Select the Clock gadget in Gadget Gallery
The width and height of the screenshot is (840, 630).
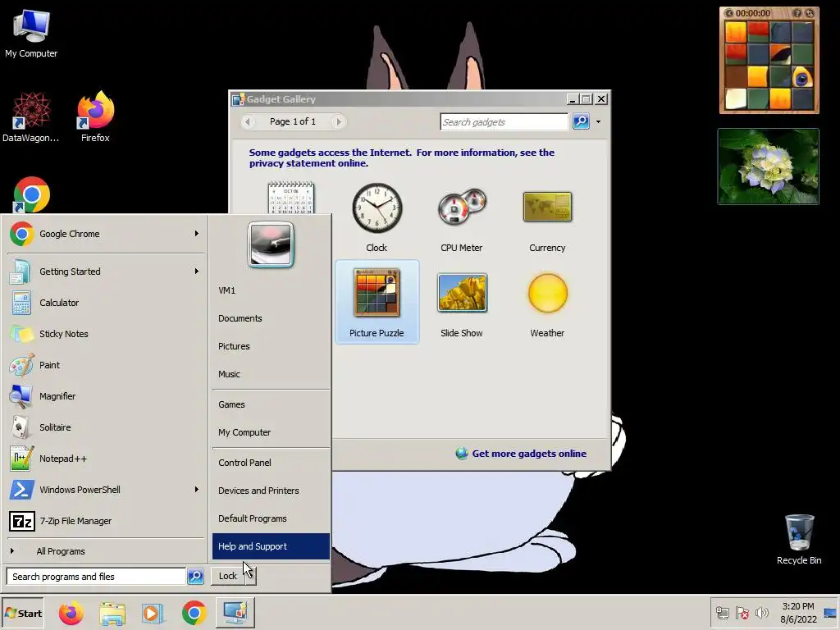point(377,217)
